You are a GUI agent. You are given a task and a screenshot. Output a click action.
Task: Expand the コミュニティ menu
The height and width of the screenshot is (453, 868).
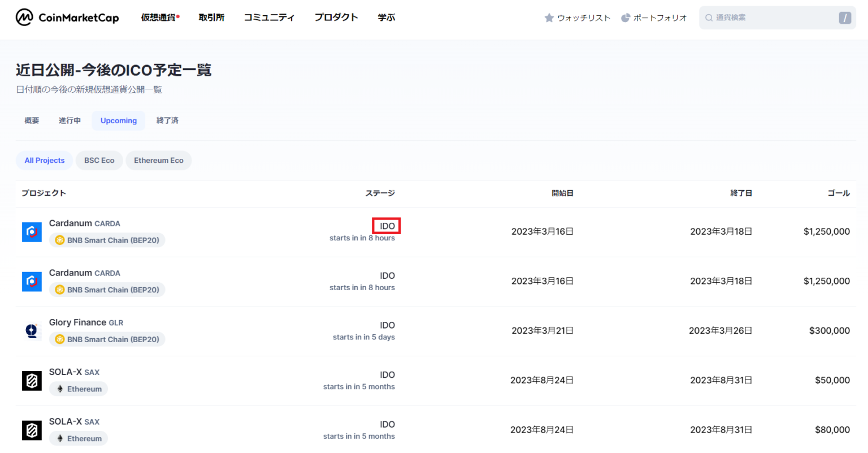[269, 18]
